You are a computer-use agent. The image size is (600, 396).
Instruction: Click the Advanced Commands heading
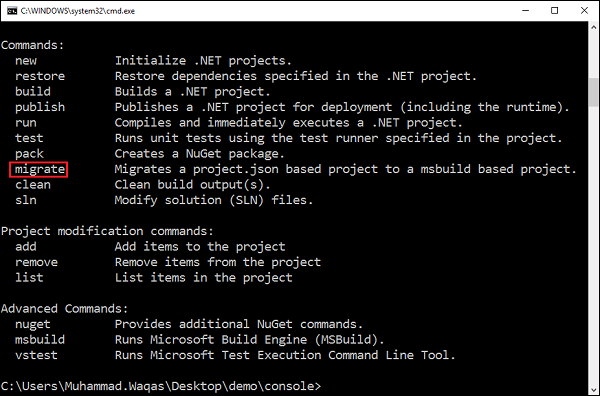click(x=64, y=308)
